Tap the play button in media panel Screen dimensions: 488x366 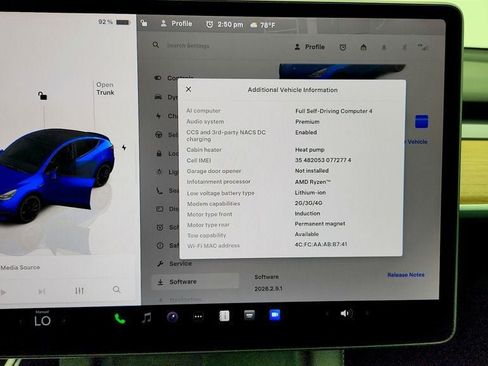4,292
